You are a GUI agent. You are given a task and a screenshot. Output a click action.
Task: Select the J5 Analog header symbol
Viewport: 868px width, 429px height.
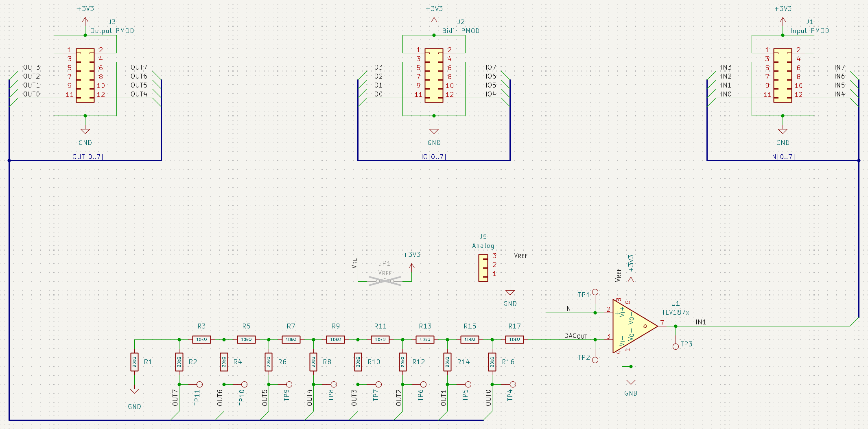point(483,268)
